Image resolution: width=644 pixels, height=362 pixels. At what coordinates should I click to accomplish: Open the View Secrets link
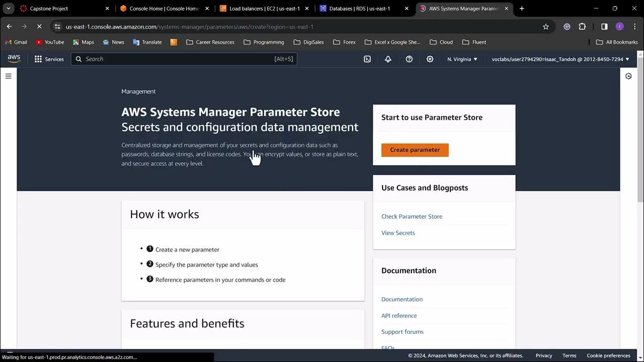[x=398, y=233]
